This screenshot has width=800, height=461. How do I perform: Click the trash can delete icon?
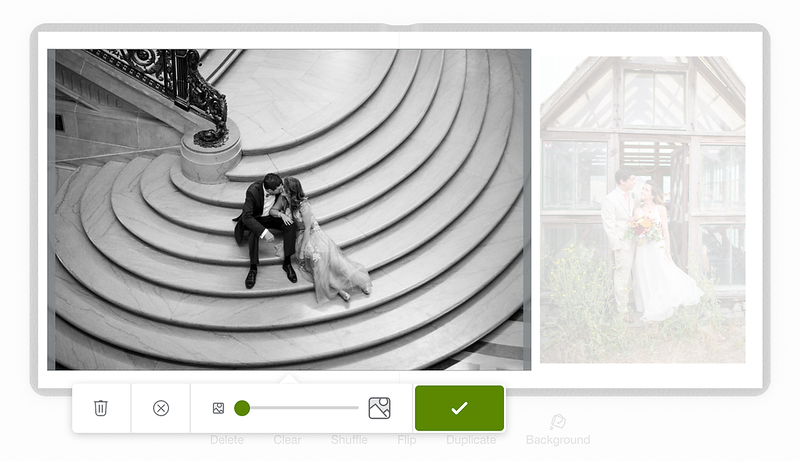[101, 408]
